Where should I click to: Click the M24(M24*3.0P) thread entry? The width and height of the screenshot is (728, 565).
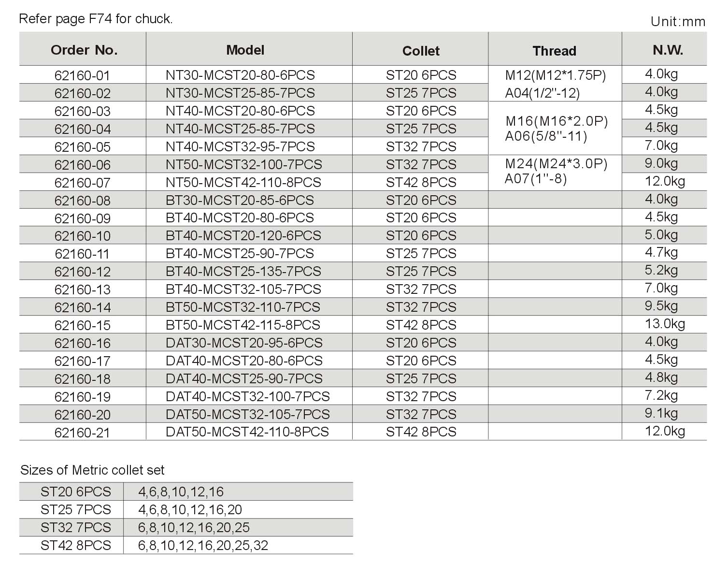(x=556, y=164)
